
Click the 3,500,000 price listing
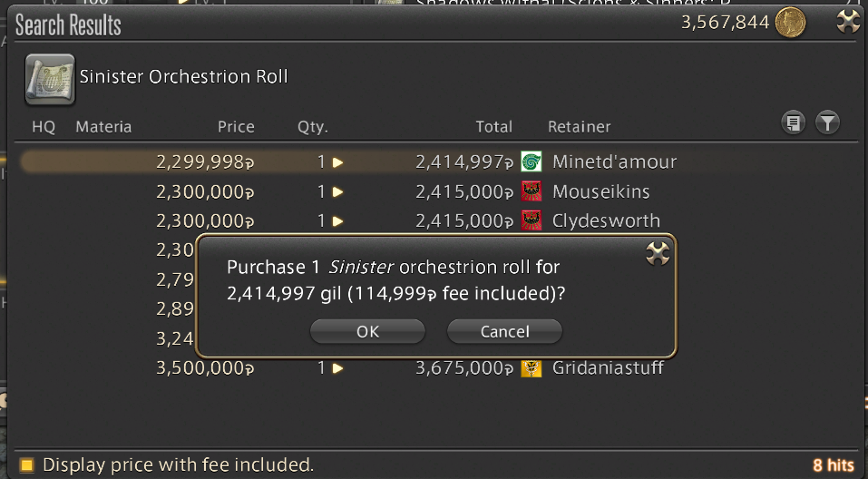(205, 367)
